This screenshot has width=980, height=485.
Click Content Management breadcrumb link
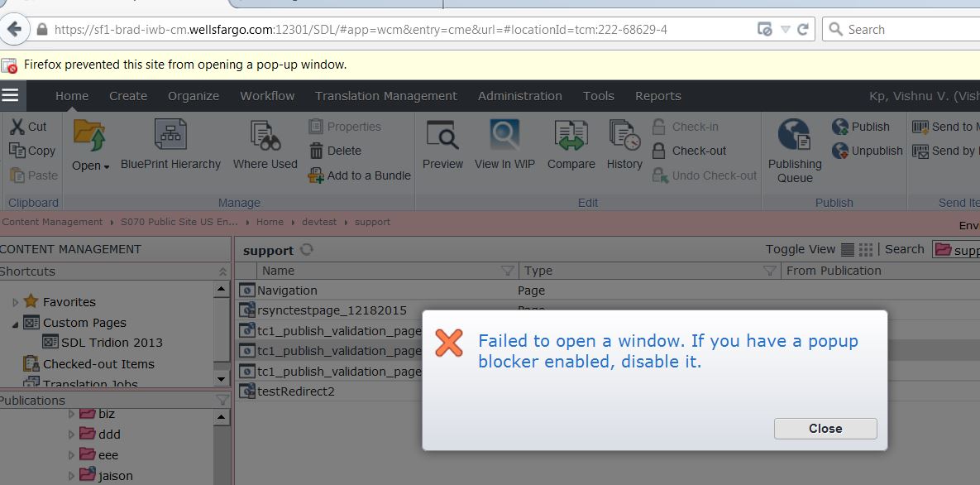(x=51, y=222)
